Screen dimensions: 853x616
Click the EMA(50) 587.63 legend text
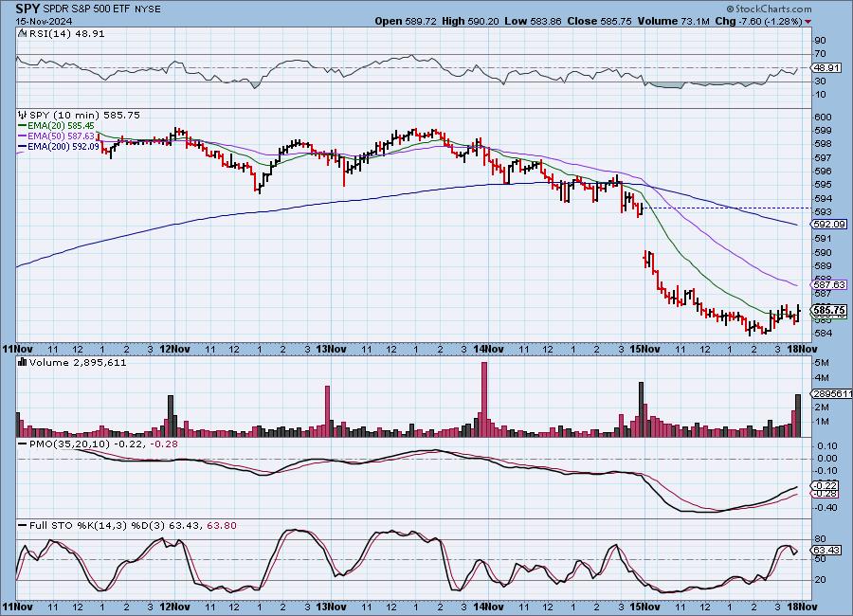pos(61,136)
